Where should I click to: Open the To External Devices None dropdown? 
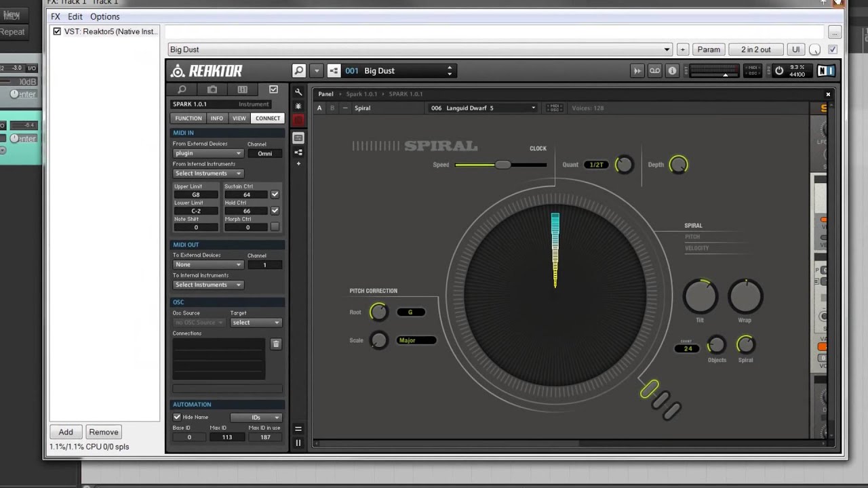[x=208, y=264]
